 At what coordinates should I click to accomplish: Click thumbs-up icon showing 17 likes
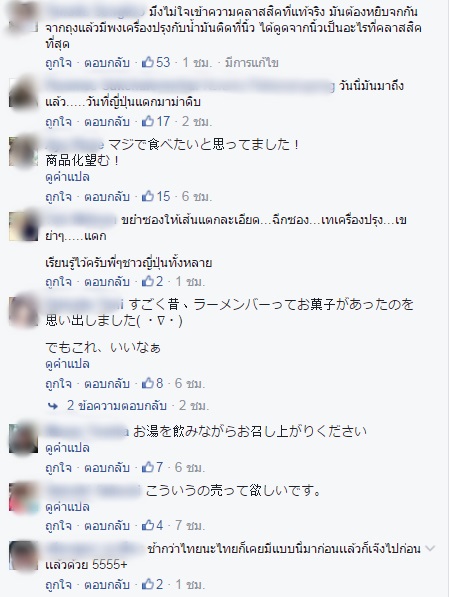point(147,121)
